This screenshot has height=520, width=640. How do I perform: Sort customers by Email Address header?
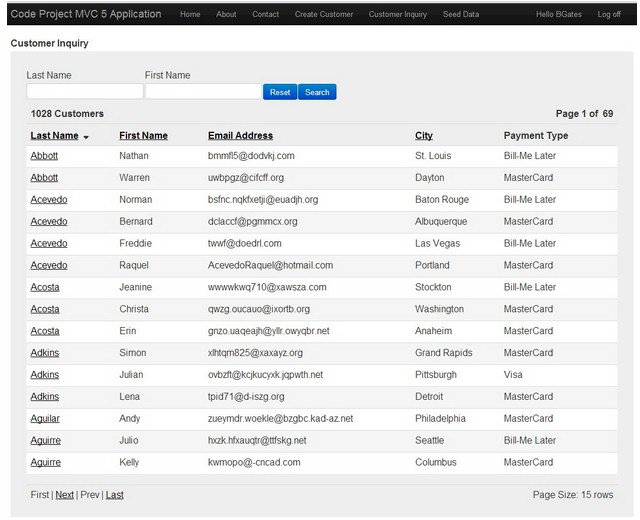[x=240, y=136]
